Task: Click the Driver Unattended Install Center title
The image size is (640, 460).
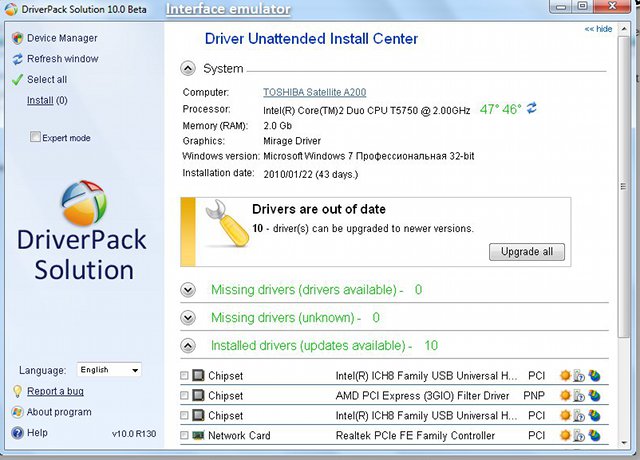Action: pos(311,39)
